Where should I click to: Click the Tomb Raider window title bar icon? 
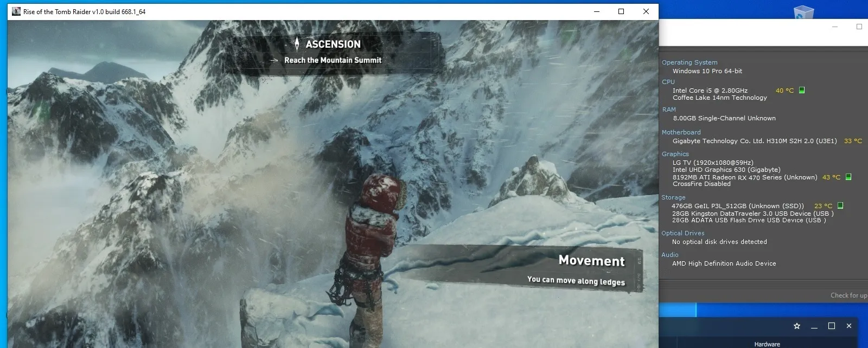coord(16,11)
